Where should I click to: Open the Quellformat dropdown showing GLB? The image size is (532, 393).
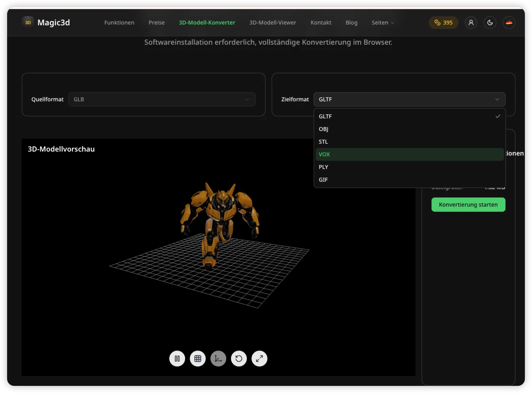(161, 99)
